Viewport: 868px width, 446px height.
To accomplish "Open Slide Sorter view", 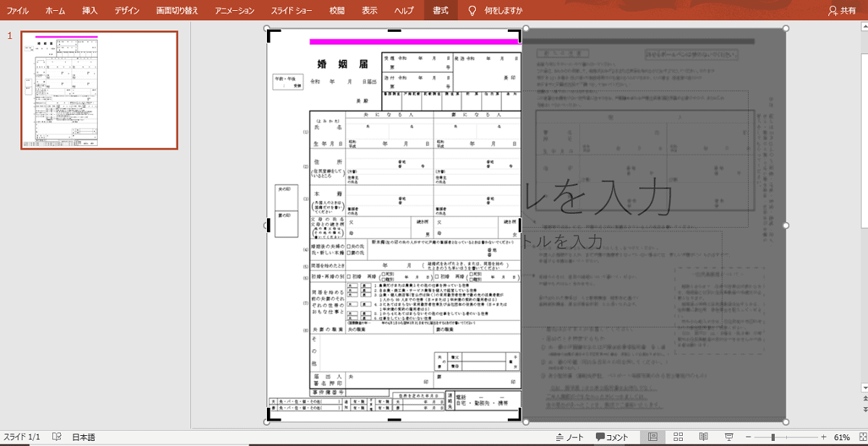I will point(678,437).
